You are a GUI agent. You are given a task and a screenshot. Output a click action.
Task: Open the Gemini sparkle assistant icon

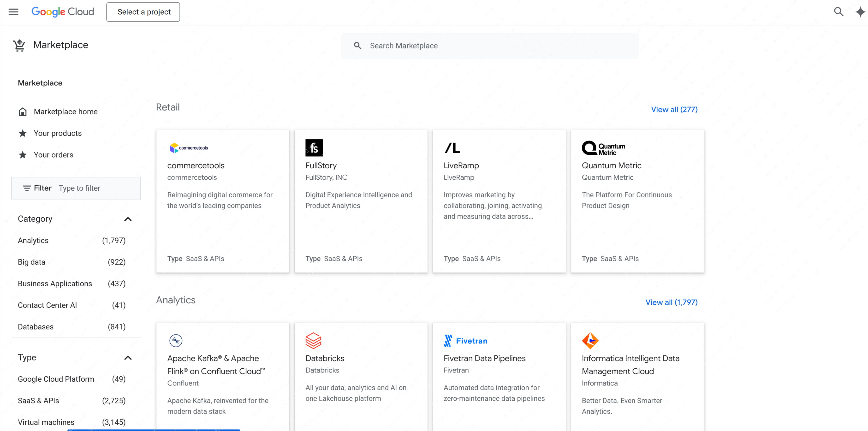click(860, 12)
